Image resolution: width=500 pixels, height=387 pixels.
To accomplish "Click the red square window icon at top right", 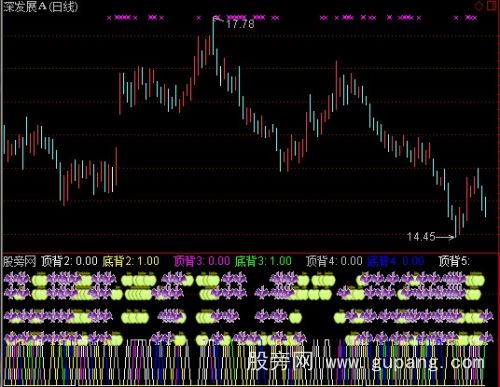I will click(492, 6).
